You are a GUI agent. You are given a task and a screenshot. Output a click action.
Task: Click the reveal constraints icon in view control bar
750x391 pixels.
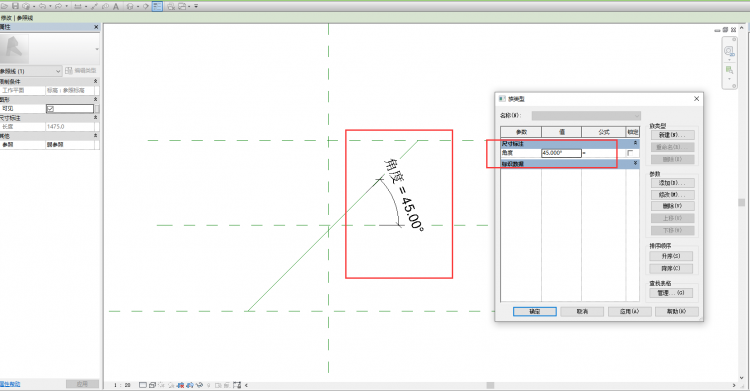(x=237, y=385)
